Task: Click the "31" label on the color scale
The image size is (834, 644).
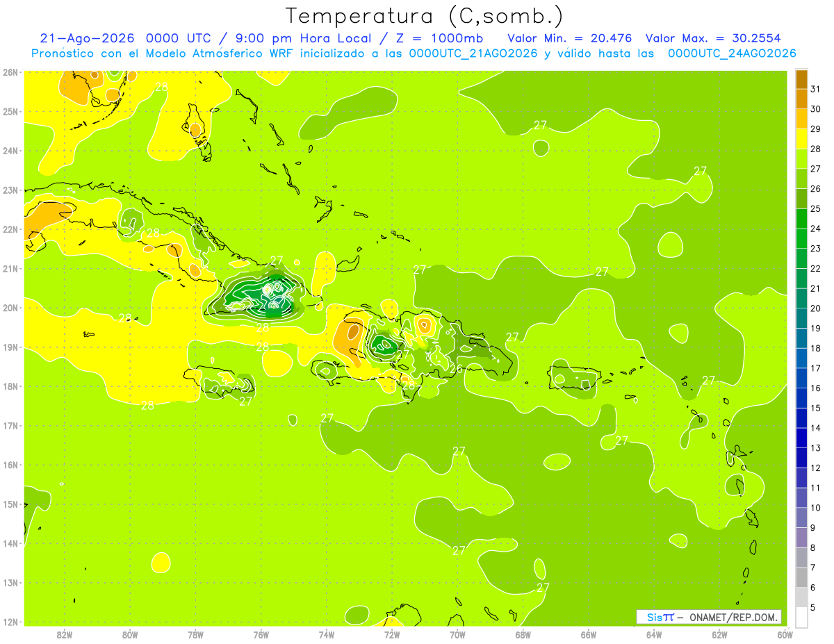Action: [x=817, y=89]
